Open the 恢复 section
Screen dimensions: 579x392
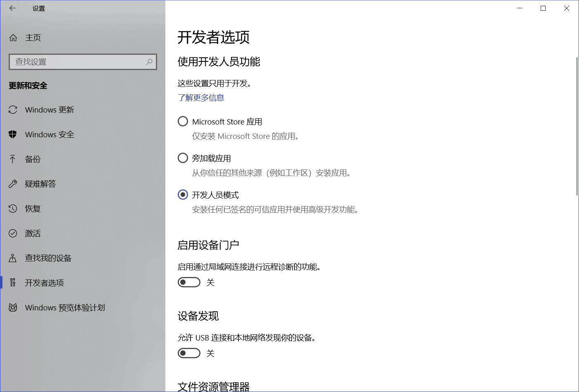82,209
